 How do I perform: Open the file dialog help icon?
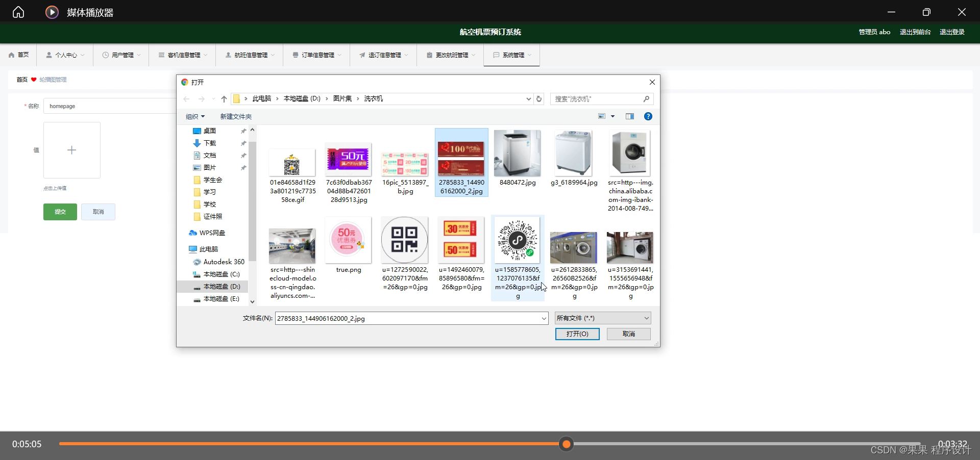pyautogui.click(x=648, y=116)
